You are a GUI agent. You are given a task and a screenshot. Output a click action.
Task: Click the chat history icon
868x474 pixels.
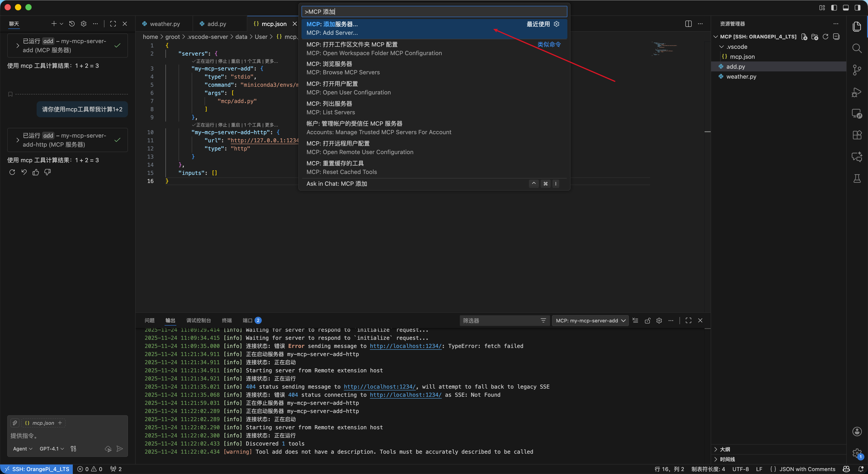point(72,23)
